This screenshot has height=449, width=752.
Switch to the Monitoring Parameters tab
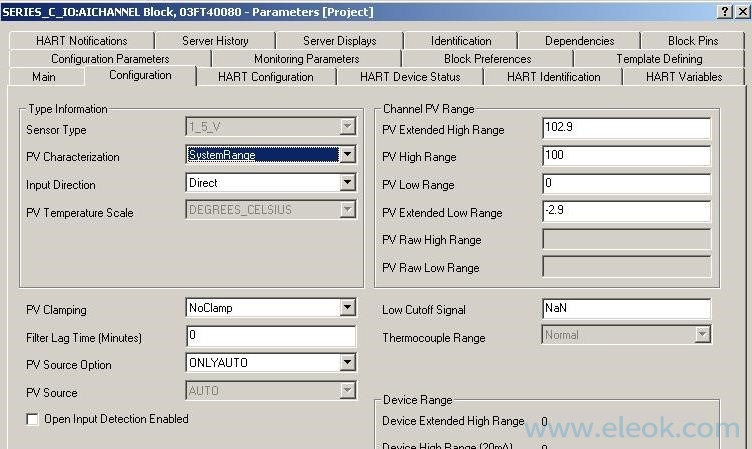coord(306,59)
